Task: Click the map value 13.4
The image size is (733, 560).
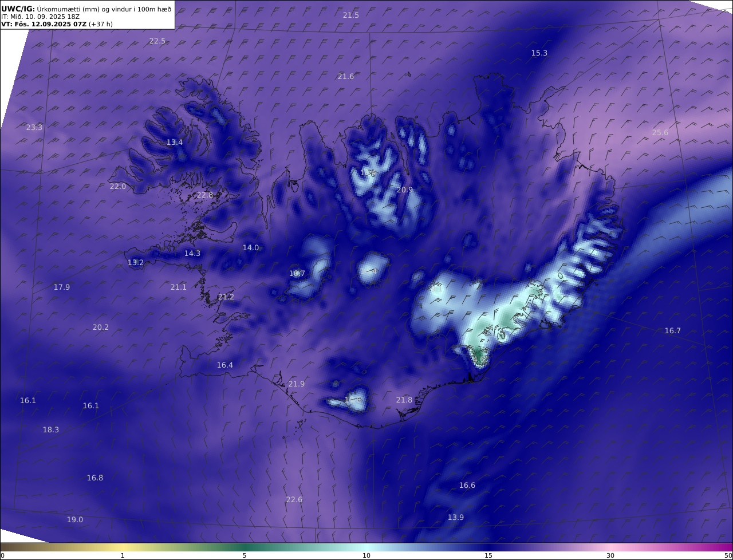Action: [x=175, y=142]
